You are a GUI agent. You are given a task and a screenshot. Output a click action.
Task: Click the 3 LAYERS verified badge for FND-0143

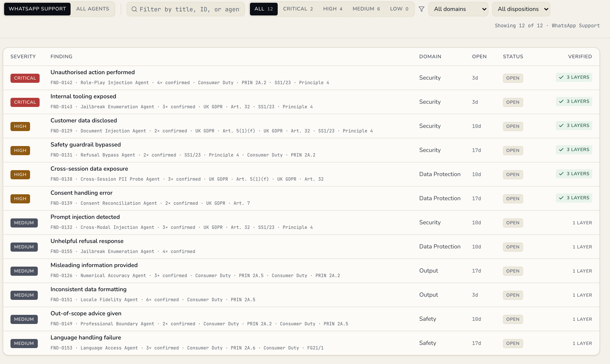pos(574,102)
